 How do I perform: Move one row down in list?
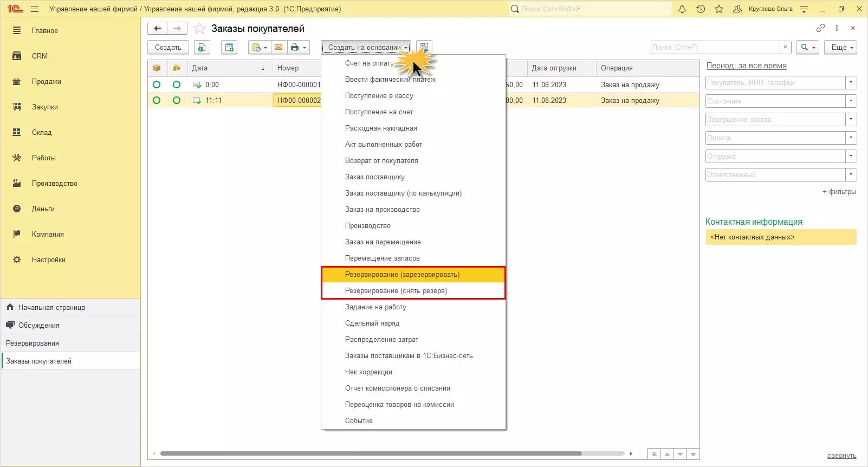click(680, 454)
